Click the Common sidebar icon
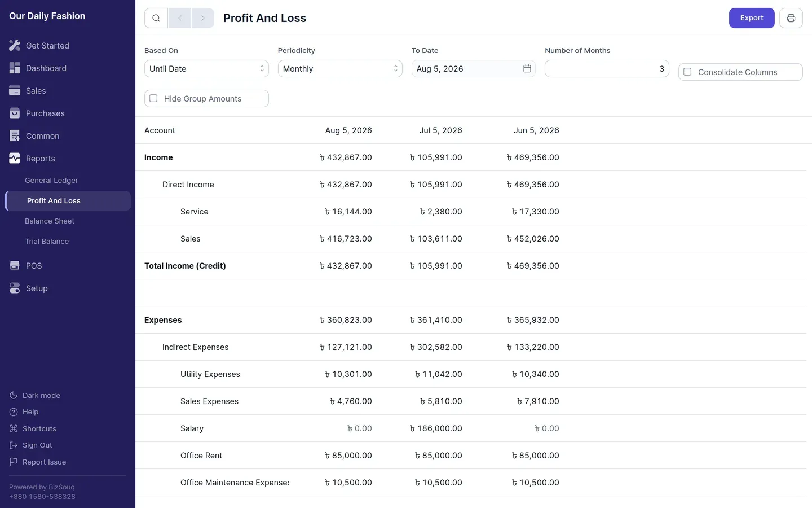The width and height of the screenshot is (812, 508). pyautogui.click(x=15, y=135)
